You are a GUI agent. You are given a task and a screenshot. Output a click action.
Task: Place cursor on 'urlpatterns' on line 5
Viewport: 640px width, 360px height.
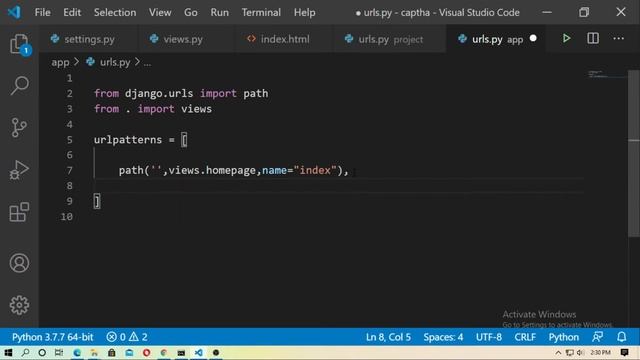point(128,140)
